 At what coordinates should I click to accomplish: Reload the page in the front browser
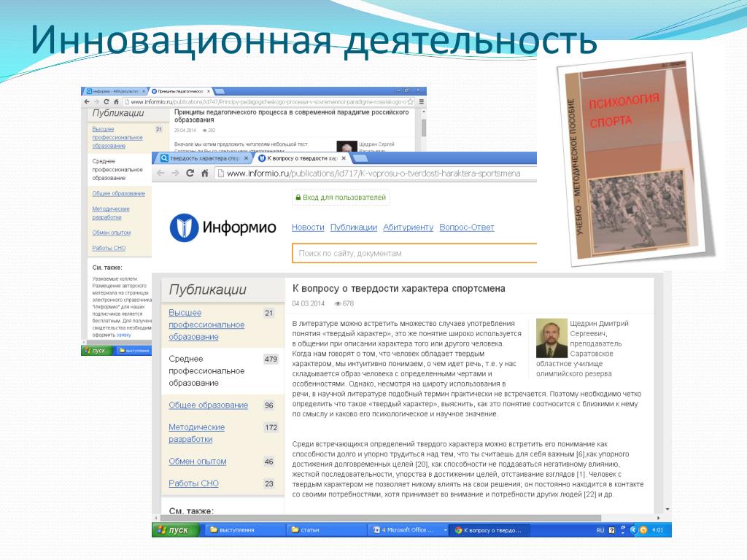190,173
